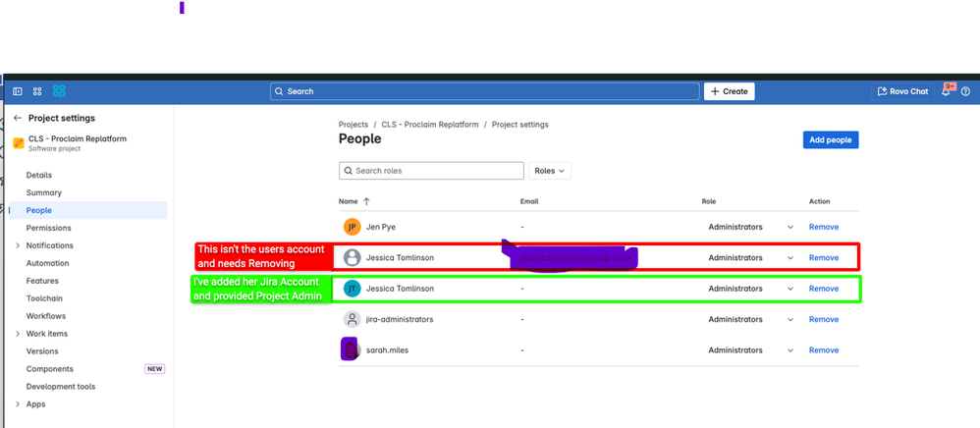Click the name text jira-administrators
980x428 pixels.
pos(400,319)
